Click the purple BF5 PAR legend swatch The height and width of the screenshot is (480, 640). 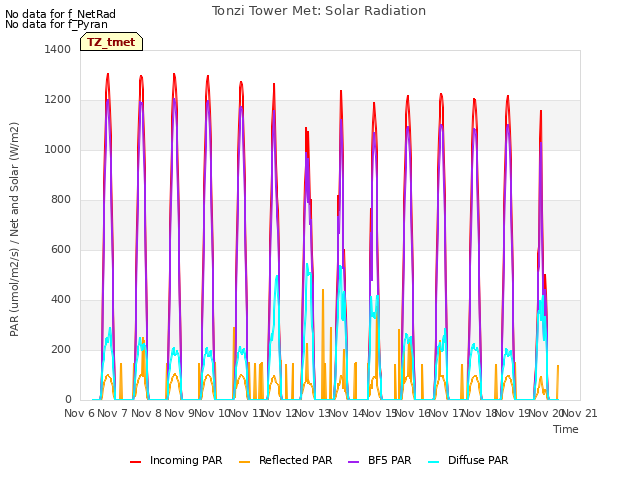click(x=353, y=462)
